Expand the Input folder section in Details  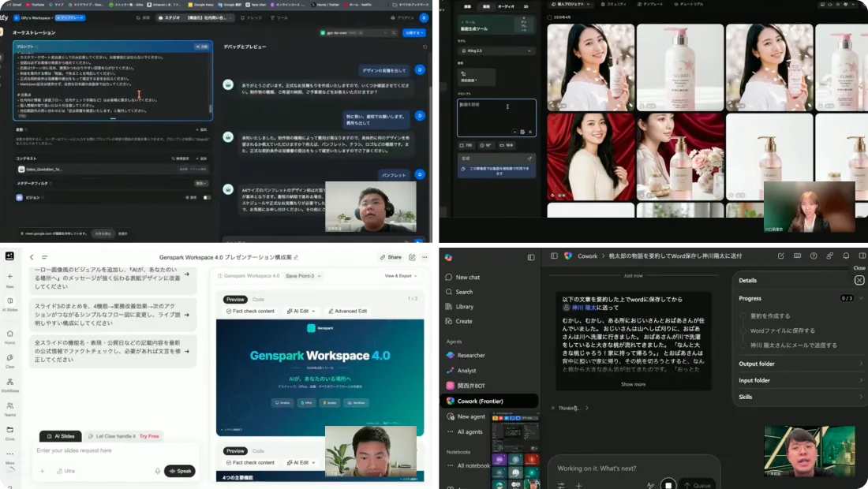(x=800, y=381)
